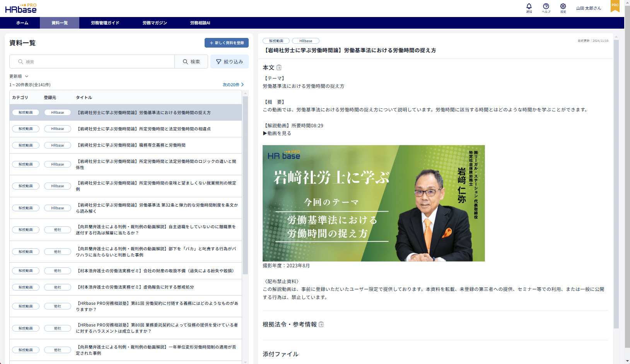Click the HRbase PRO logo
The image size is (630, 364).
pos(21,9)
